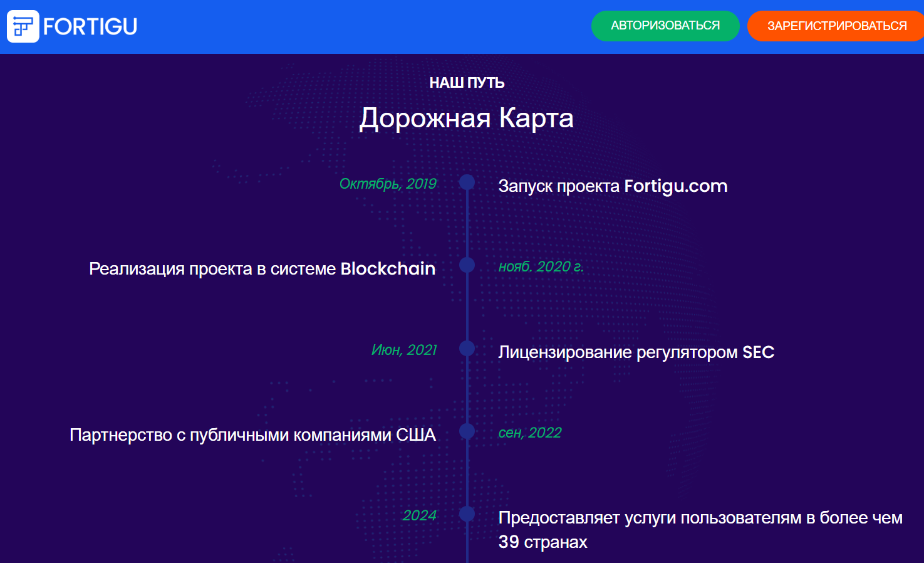Click the Июн, 2021 date label

click(x=404, y=350)
